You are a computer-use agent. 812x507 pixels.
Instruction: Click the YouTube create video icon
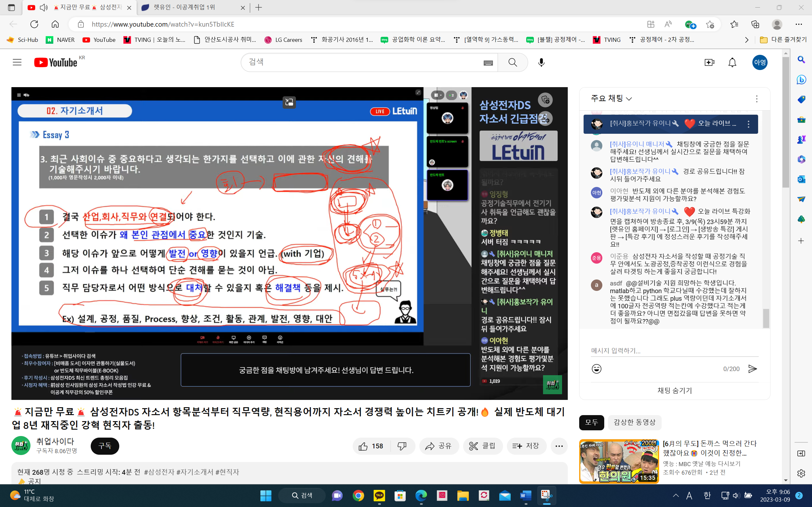tap(709, 62)
